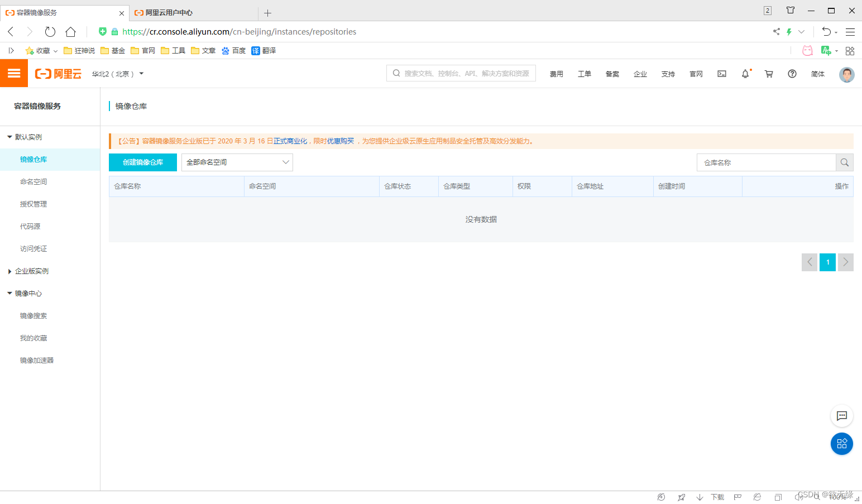Open the region selector 华北2（北京）
The width and height of the screenshot is (862, 504).
tap(118, 74)
